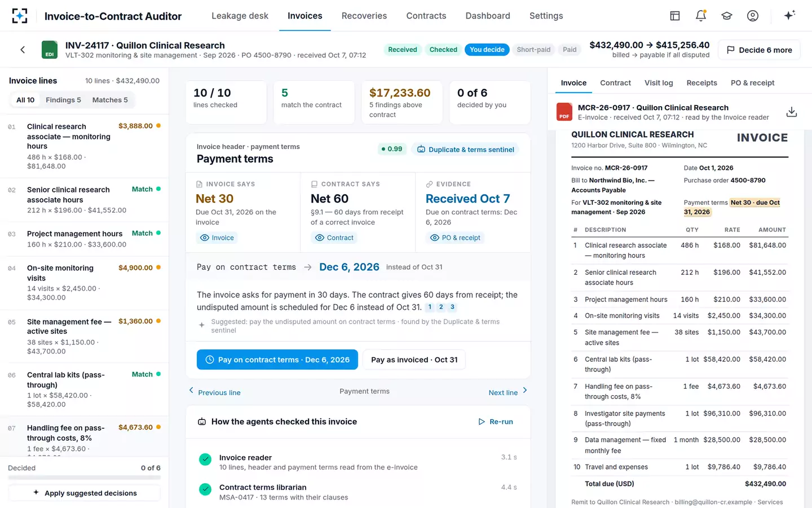Open the layout panel icon in header
The image size is (812, 508).
(x=675, y=16)
